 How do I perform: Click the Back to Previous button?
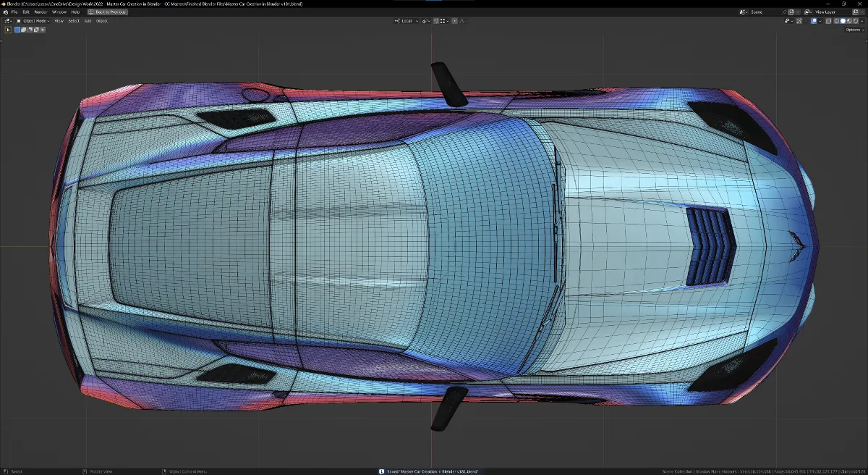click(x=107, y=12)
